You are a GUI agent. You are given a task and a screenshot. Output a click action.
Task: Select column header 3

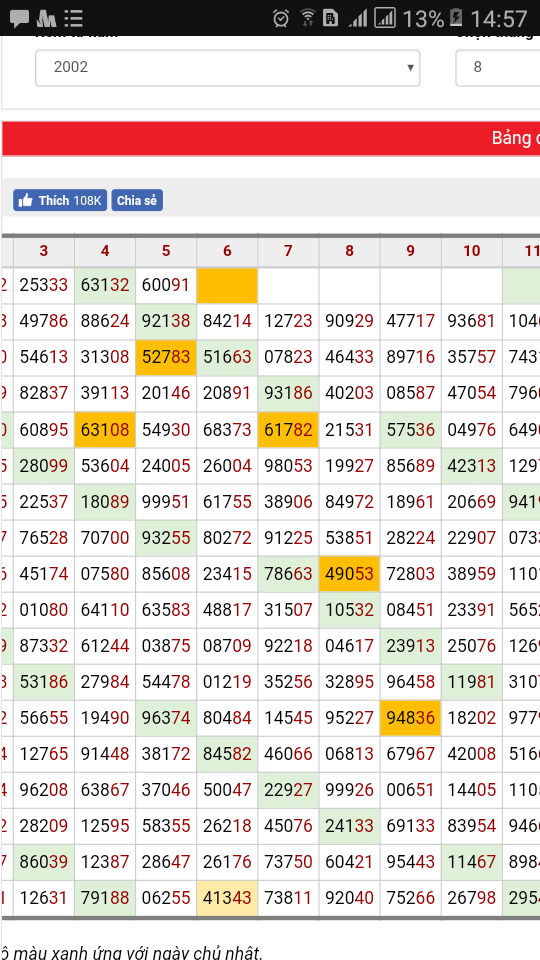click(43, 251)
